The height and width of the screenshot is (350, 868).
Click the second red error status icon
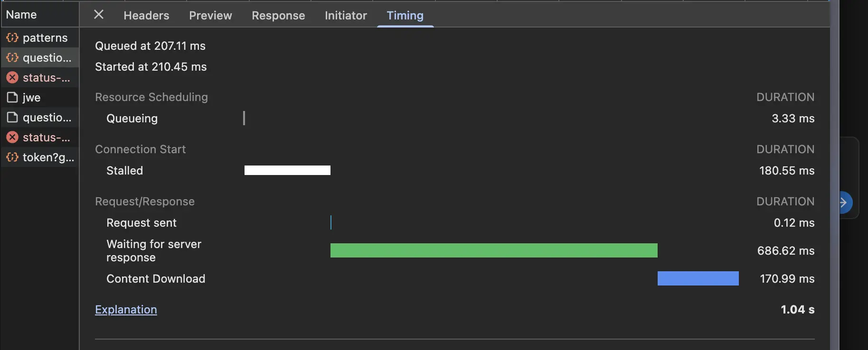point(12,137)
